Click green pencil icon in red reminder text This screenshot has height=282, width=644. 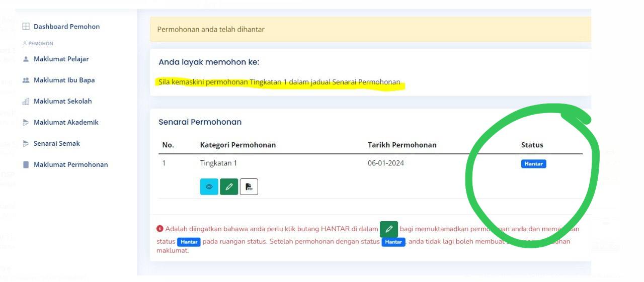tap(388, 229)
